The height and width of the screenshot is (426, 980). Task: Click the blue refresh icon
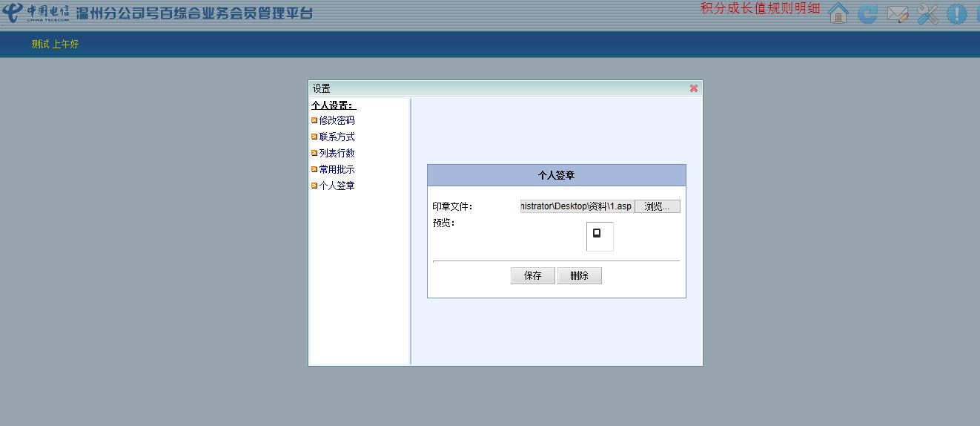868,14
